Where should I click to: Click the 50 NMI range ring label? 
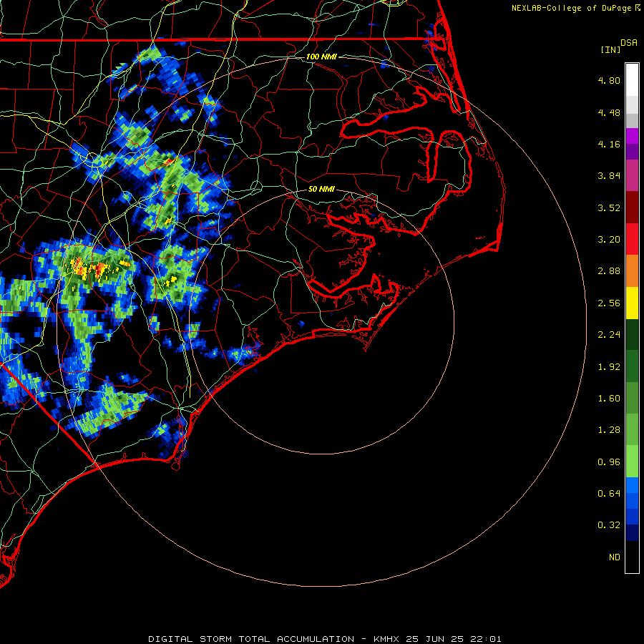[321, 189]
